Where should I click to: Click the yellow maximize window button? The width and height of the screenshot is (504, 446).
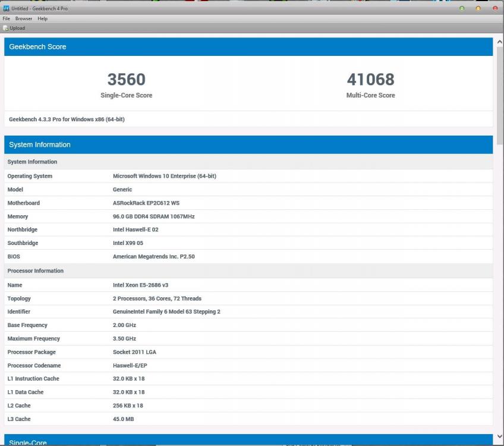[x=478, y=8]
